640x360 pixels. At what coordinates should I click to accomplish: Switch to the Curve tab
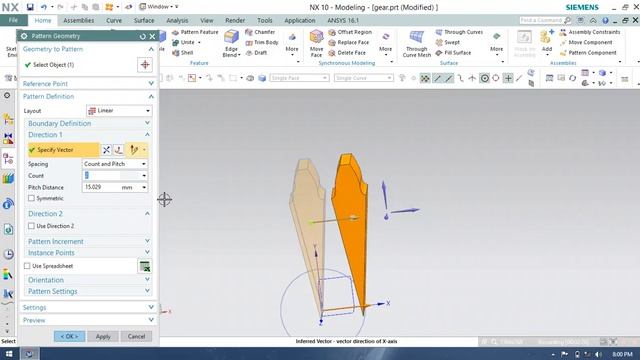point(114,20)
